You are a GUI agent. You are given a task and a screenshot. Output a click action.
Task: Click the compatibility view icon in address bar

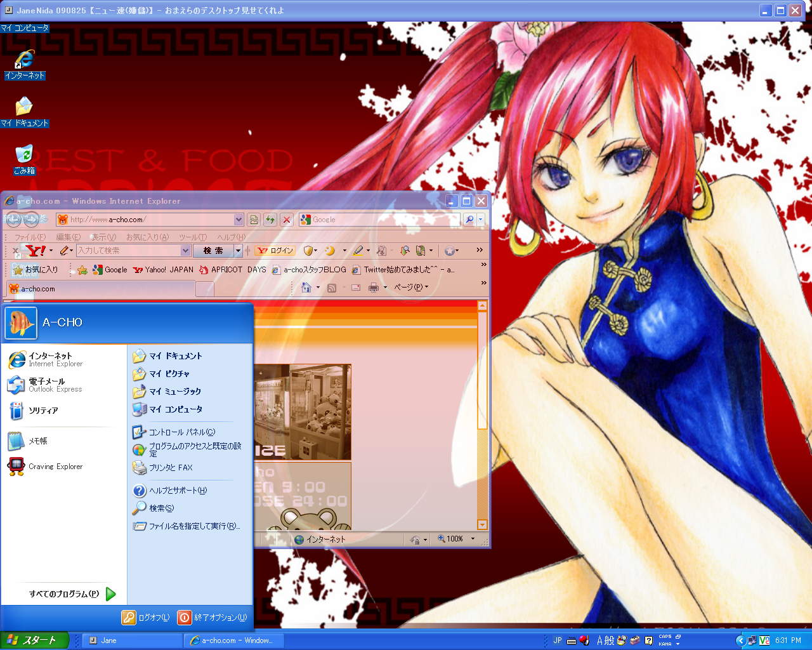[x=254, y=220]
